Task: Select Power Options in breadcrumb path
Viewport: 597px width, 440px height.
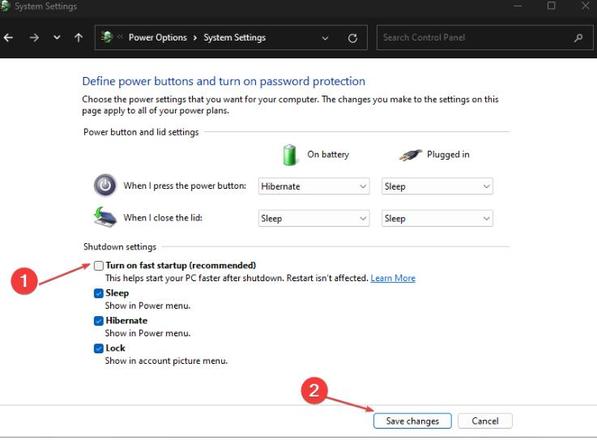Action: tap(158, 38)
